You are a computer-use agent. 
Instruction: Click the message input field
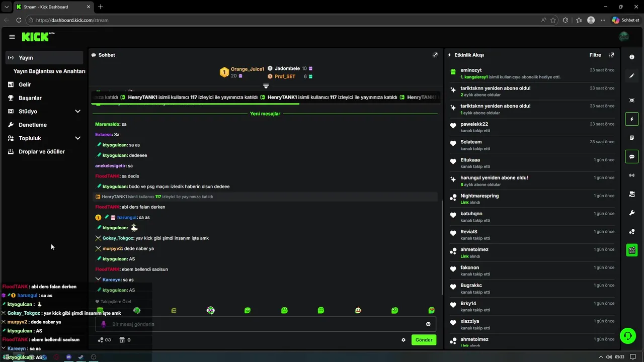(x=266, y=324)
